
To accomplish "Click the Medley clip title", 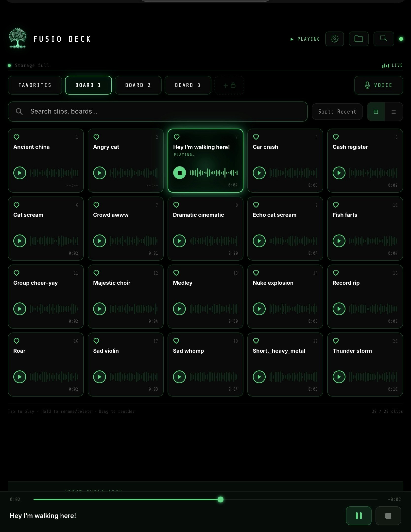I will pyautogui.click(x=183, y=283).
